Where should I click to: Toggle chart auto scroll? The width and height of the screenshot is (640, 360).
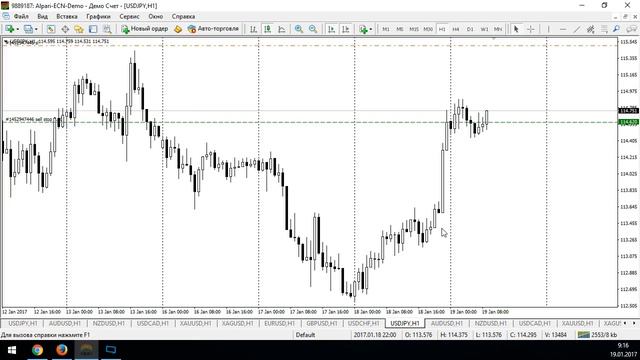point(331,29)
